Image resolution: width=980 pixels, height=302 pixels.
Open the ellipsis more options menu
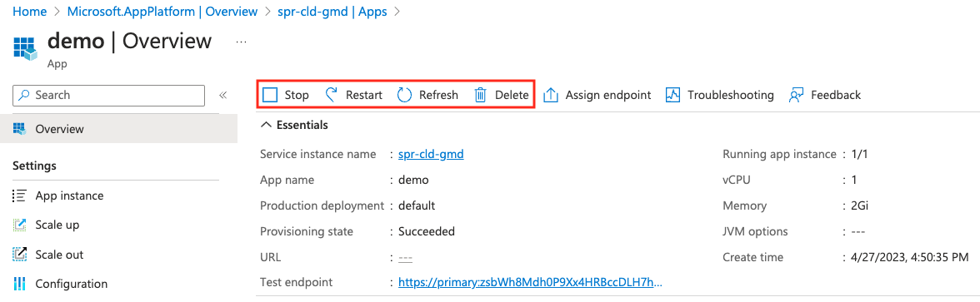point(241,42)
